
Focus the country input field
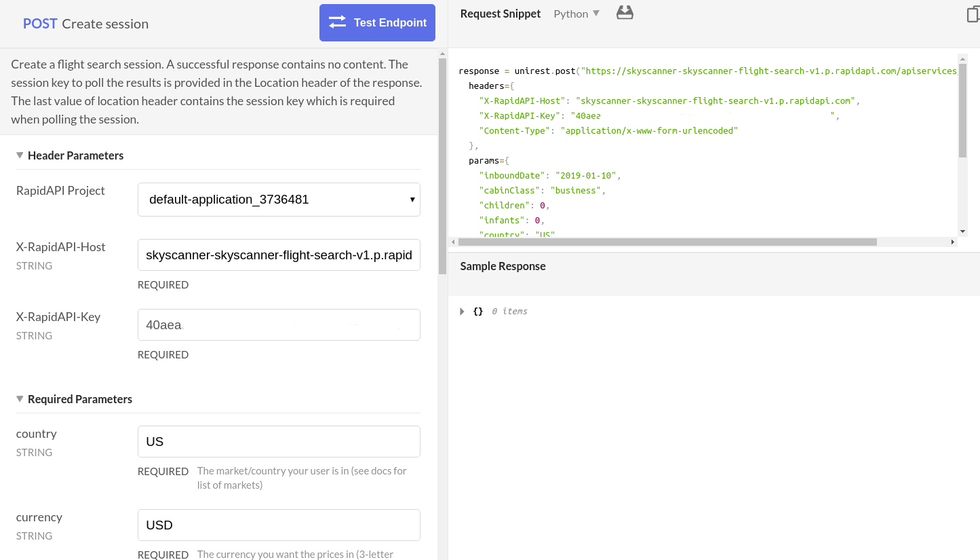pos(279,442)
